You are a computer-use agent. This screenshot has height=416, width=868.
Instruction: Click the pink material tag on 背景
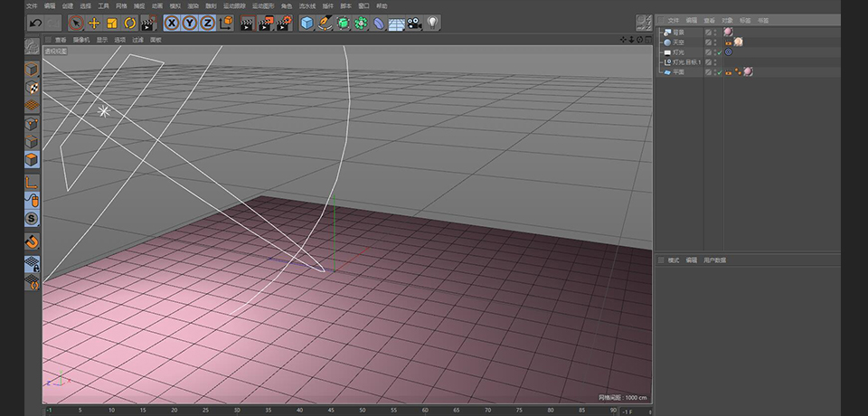[x=728, y=33]
